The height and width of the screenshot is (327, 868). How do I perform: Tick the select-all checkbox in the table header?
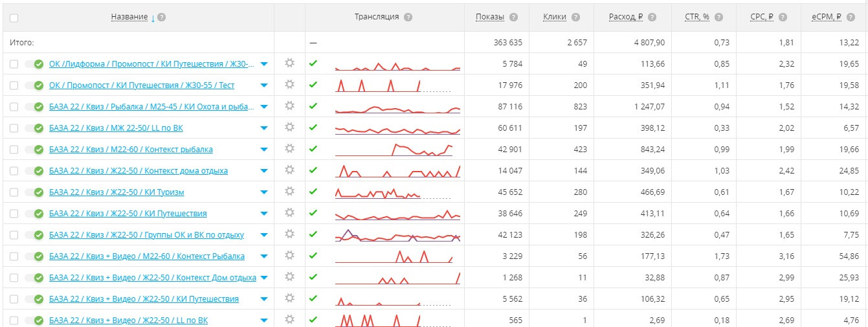tap(14, 17)
